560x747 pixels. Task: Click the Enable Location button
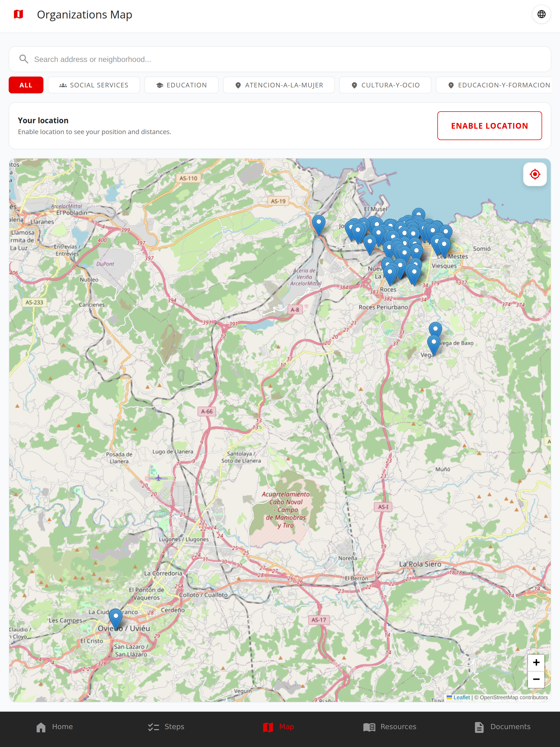(x=489, y=126)
